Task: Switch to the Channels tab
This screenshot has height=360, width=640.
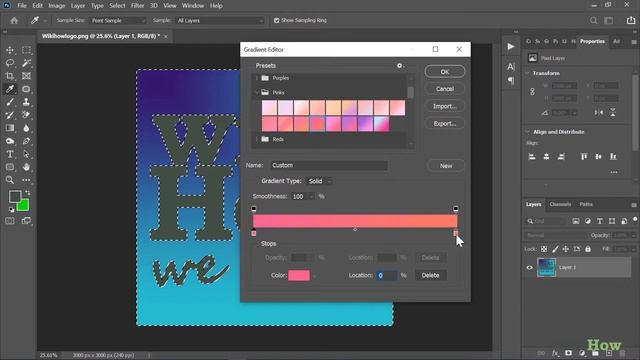Action: 560,204
